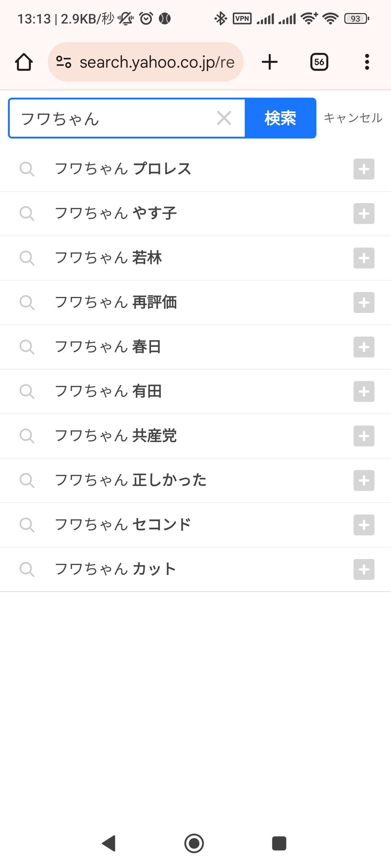
Task: Select the フワちゃん やす子 suggestion
Action: (116, 213)
